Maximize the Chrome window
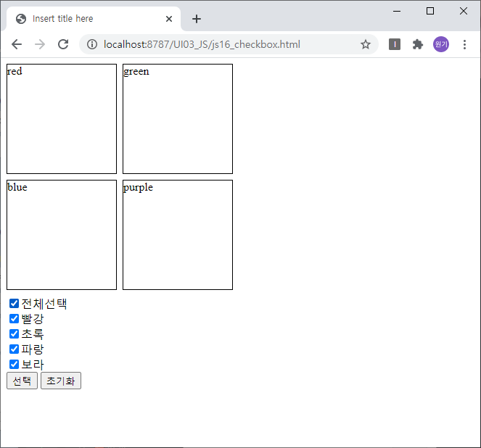This screenshot has width=481, height=448. 430,12
